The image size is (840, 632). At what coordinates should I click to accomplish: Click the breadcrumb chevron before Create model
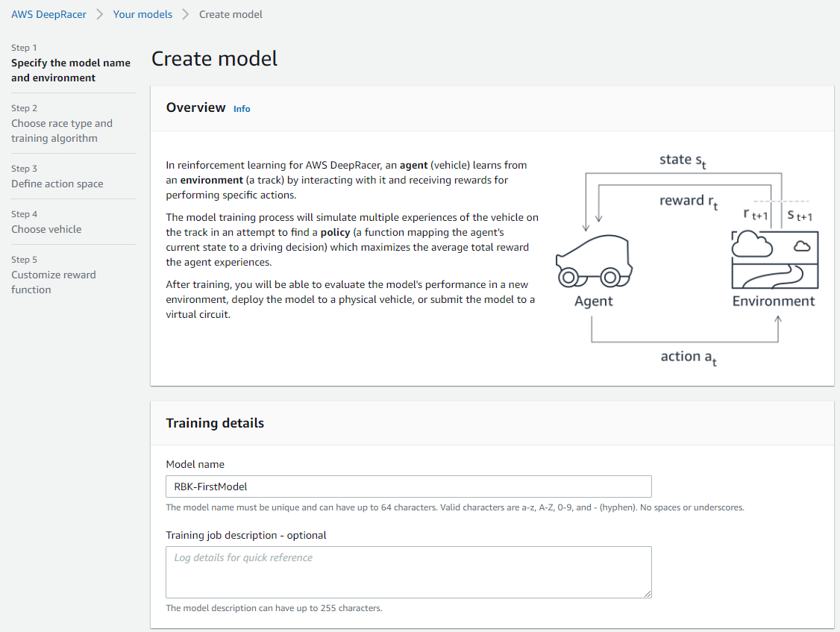pyautogui.click(x=185, y=14)
